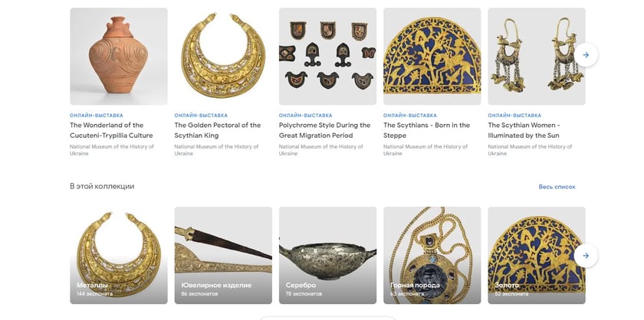Open Горная порода category tile
This screenshot has height=320, width=644.
pos(432,255)
